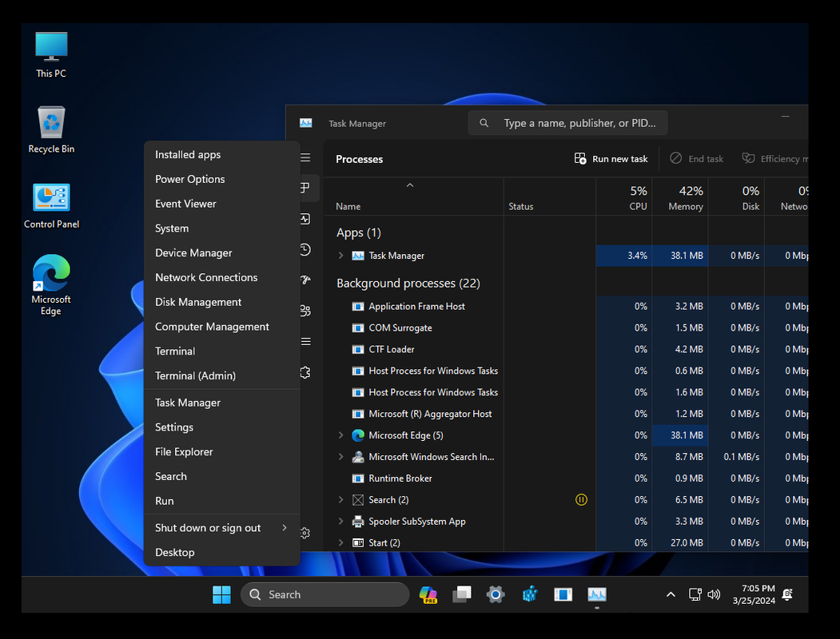Sort processes by Name column header
The width and height of the screenshot is (840, 639).
tap(413, 197)
